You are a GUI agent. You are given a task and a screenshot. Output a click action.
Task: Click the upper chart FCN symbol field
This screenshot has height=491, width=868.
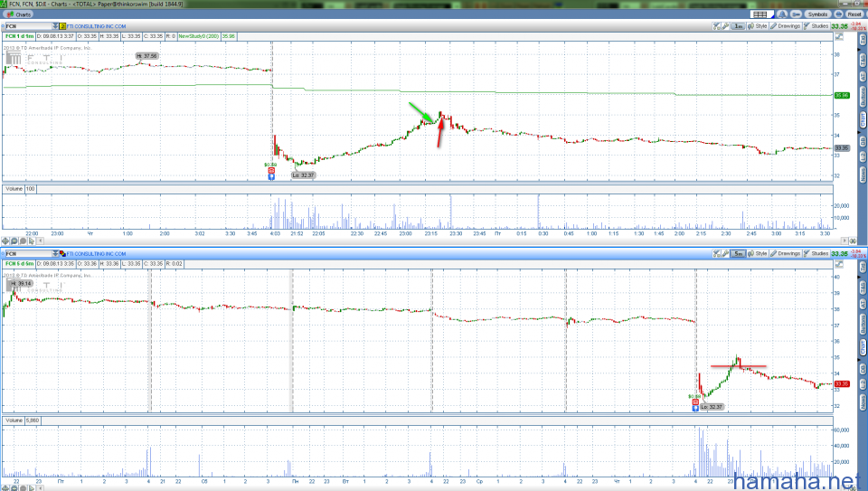tap(28, 26)
